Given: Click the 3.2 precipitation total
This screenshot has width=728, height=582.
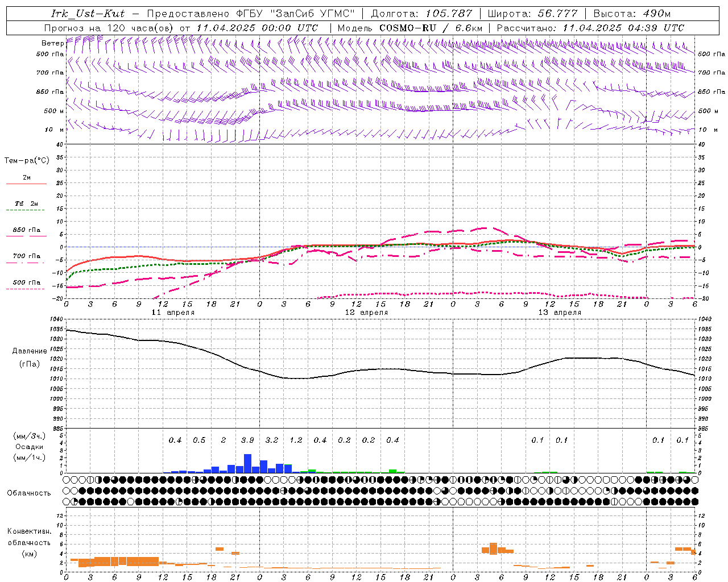Looking at the screenshot, I should 272,440.
